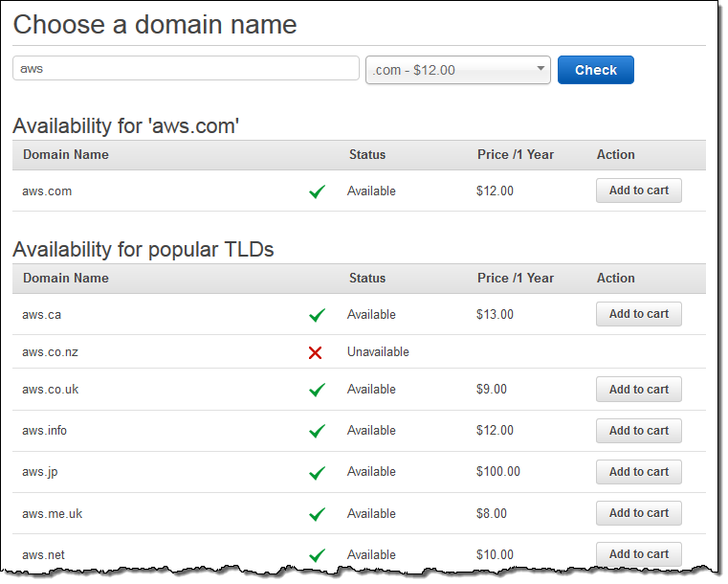Click the green checkmark beside aws.jp
The width and height of the screenshot is (728, 584).
(317, 472)
